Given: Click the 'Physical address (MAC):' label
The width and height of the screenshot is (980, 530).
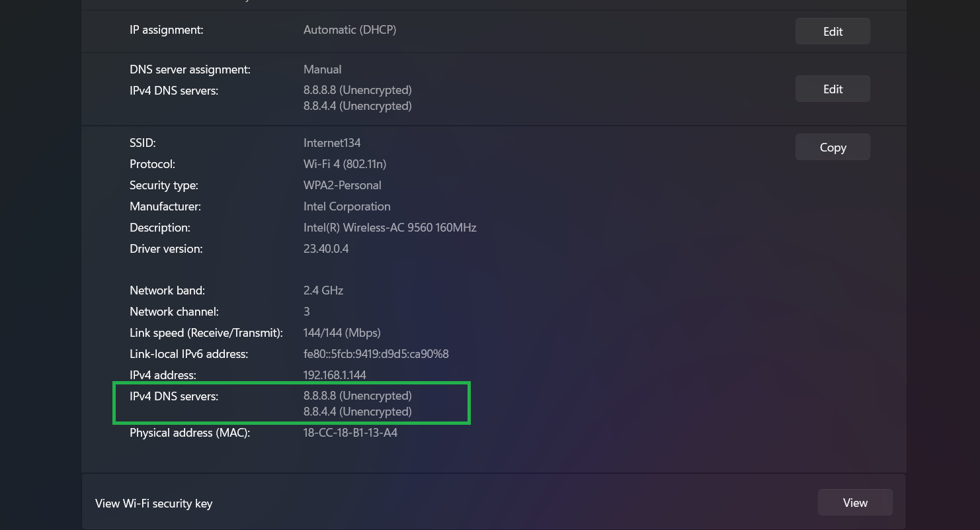Looking at the screenshot, I should click(x=190, y=433).
